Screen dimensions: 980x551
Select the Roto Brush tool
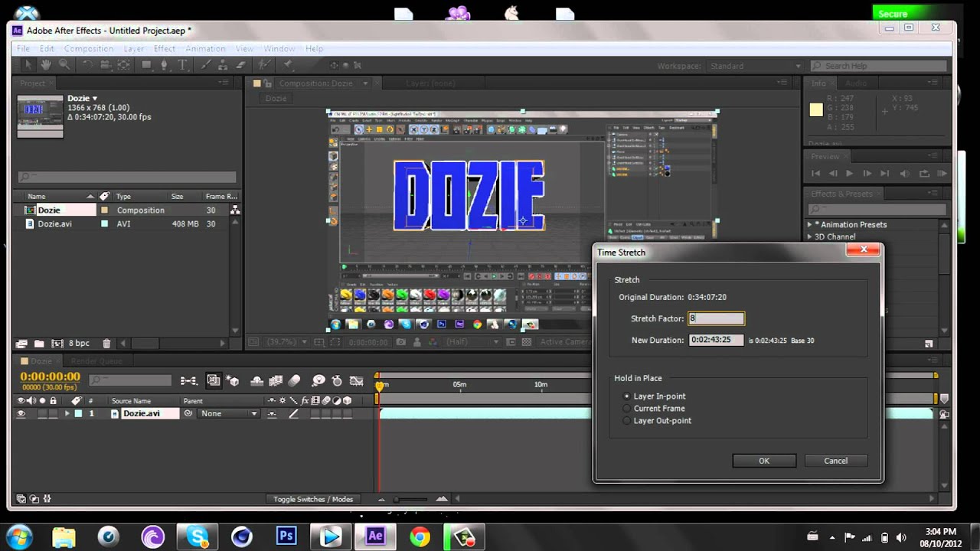click(264, 66)
